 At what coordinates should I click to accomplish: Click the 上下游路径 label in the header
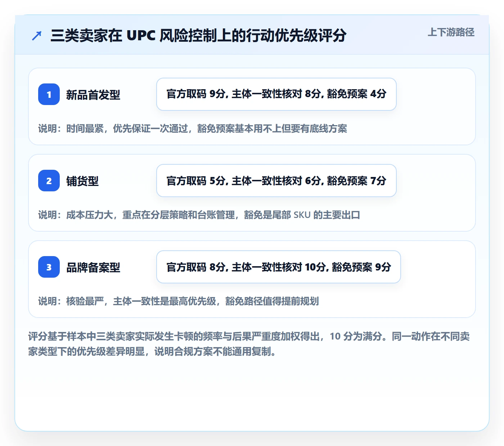(451, 32)
